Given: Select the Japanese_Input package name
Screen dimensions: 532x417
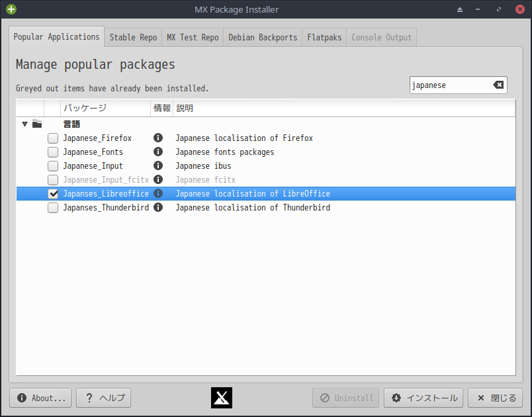Looking at the screenshot, I should 93,166.
